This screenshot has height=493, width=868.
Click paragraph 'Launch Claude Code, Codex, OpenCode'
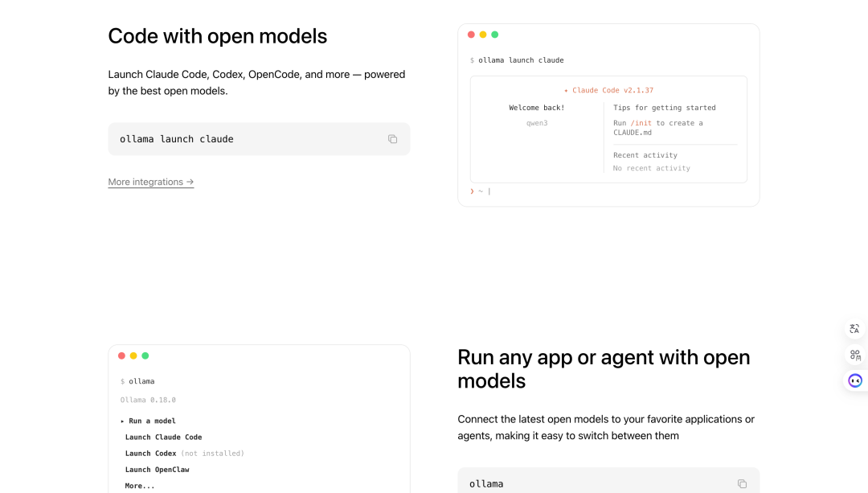257,83
